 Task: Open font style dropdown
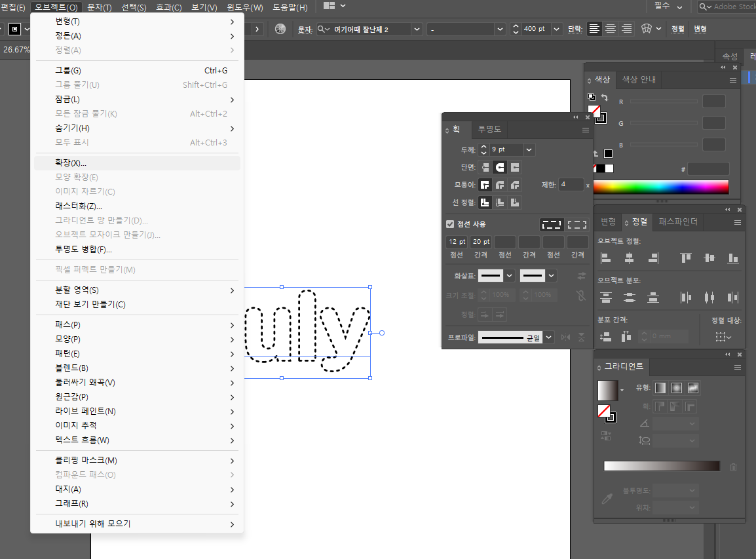coord(500,29)
